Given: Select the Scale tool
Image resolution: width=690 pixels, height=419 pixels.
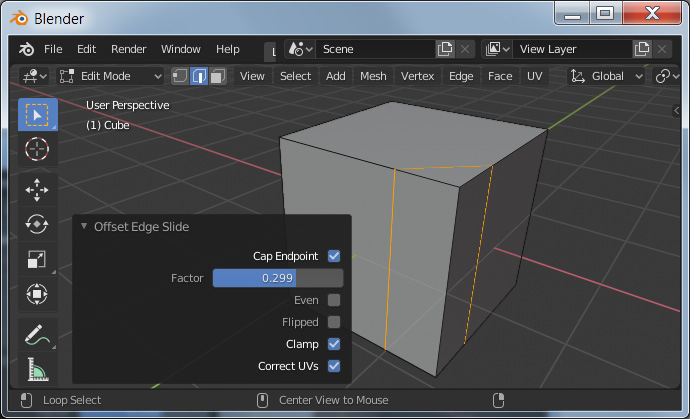Looking at the screenshot, I should point(37,260).
